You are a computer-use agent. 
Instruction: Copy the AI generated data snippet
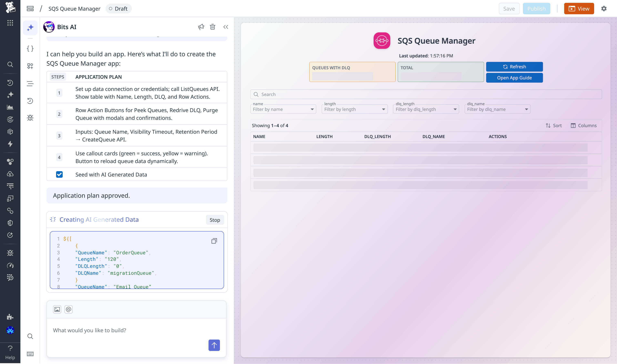(x=214, y=241)
